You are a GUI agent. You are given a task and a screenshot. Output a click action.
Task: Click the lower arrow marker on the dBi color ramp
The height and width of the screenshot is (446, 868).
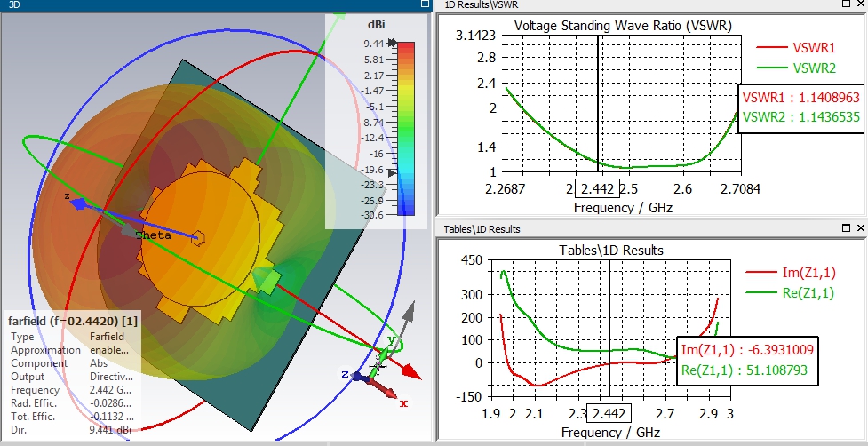[x=393, y=173]
